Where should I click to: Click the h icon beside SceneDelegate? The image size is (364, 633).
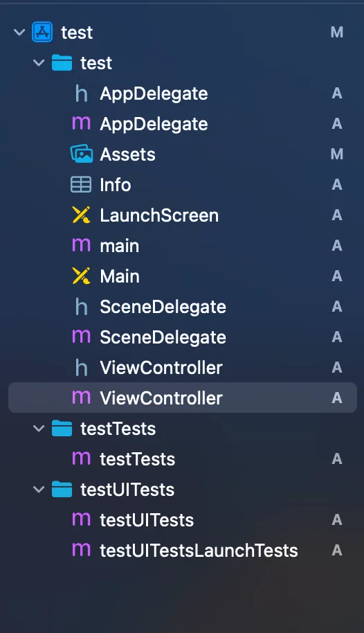[x=81, y=307]
